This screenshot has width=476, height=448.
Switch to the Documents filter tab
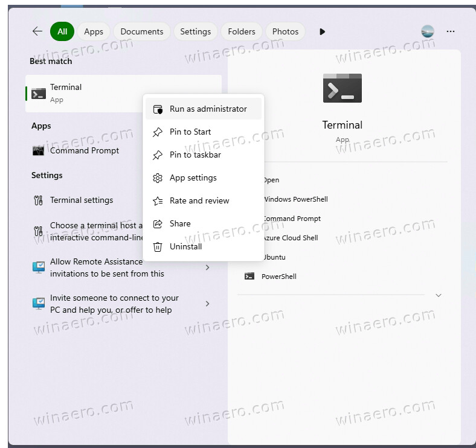(x=141, y=31)
